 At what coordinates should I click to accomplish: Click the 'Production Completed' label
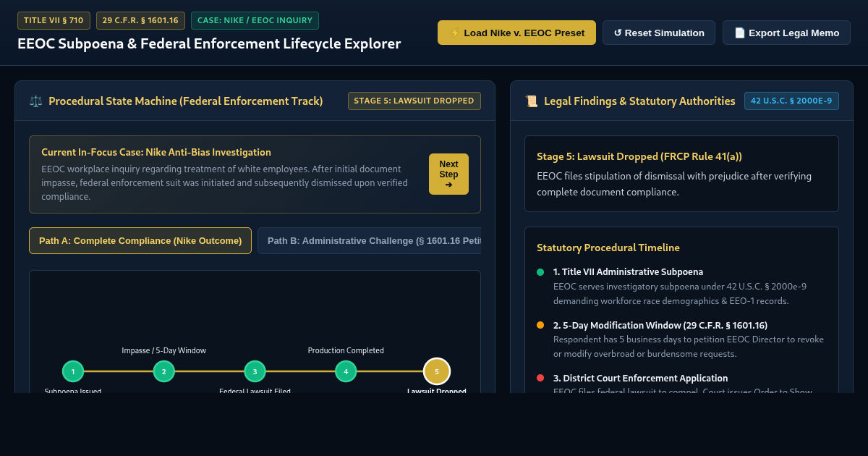346,350
